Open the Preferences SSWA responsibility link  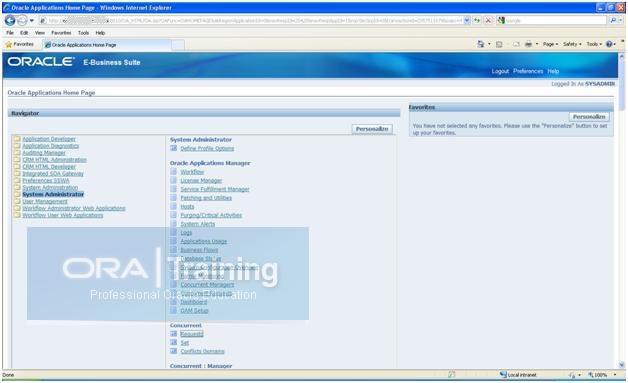(x=46, y=180)
